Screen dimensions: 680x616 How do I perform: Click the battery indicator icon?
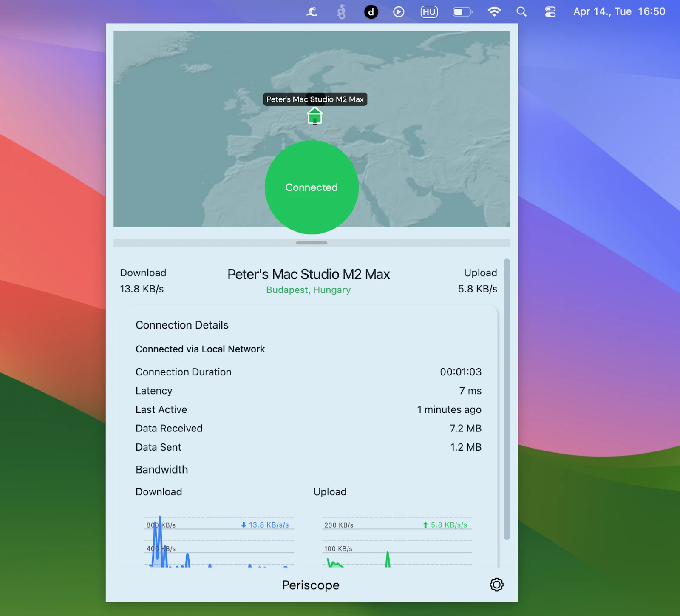coord(462,11)
